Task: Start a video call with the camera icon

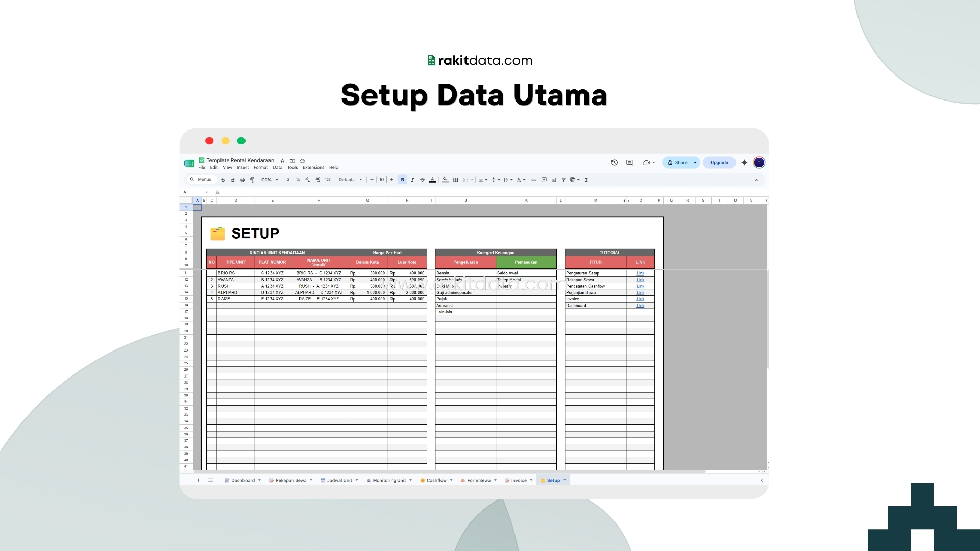Action: point(647,163)
